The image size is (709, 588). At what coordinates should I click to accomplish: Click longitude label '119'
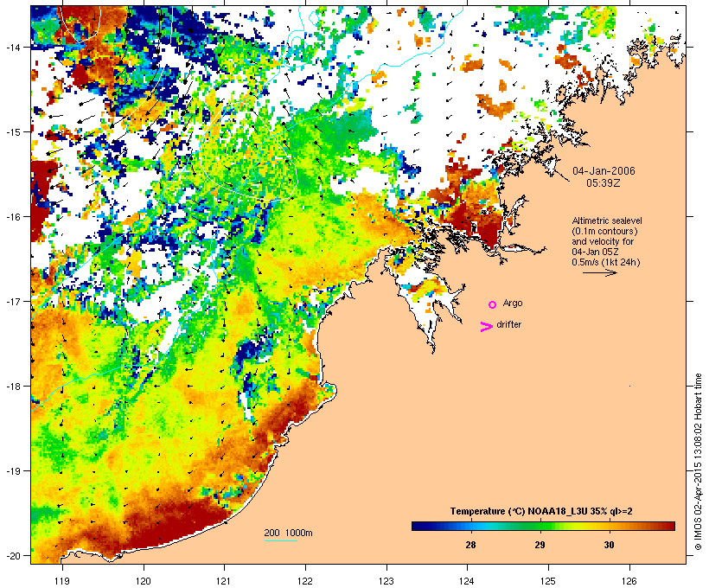click(x=62, y=581)
